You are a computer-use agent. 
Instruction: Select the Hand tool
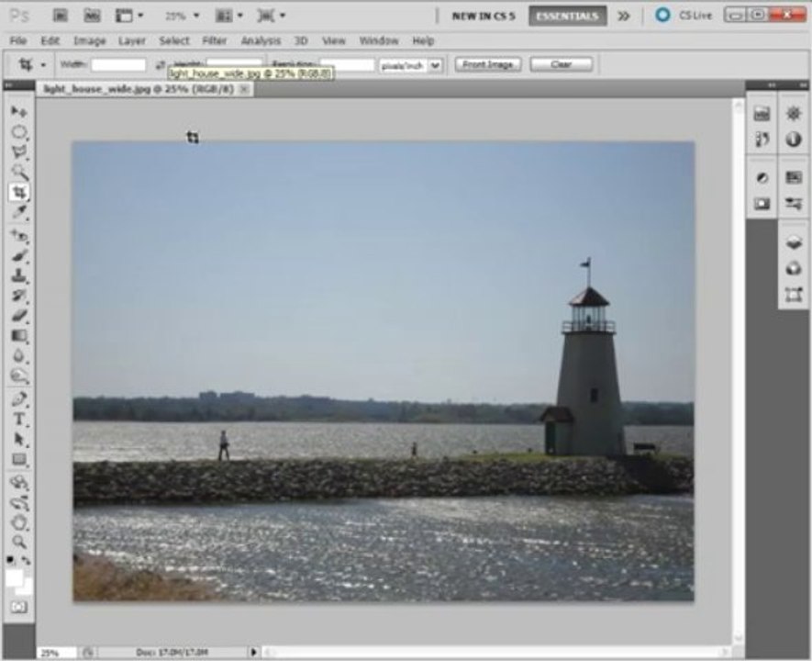click(19, 522)
